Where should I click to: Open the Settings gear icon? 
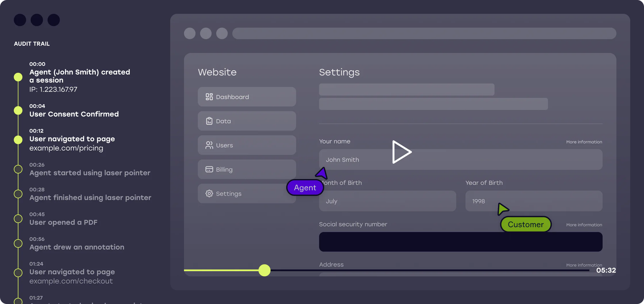point(209,193)
